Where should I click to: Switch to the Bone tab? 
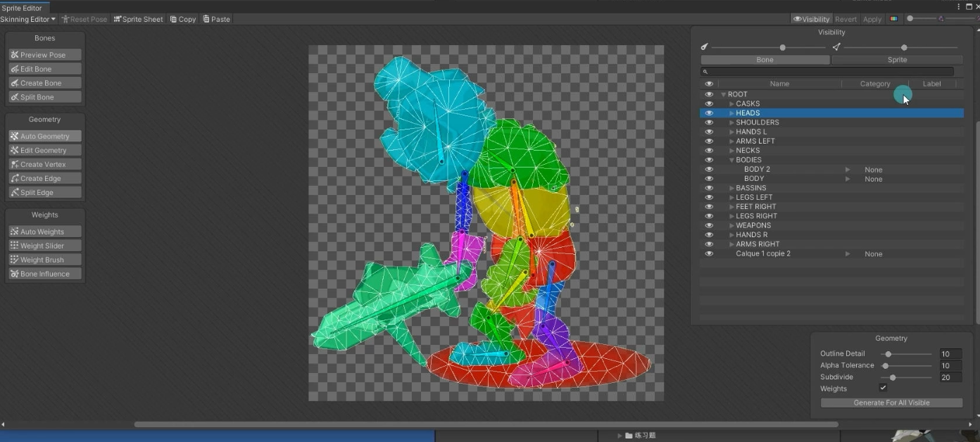765,60
